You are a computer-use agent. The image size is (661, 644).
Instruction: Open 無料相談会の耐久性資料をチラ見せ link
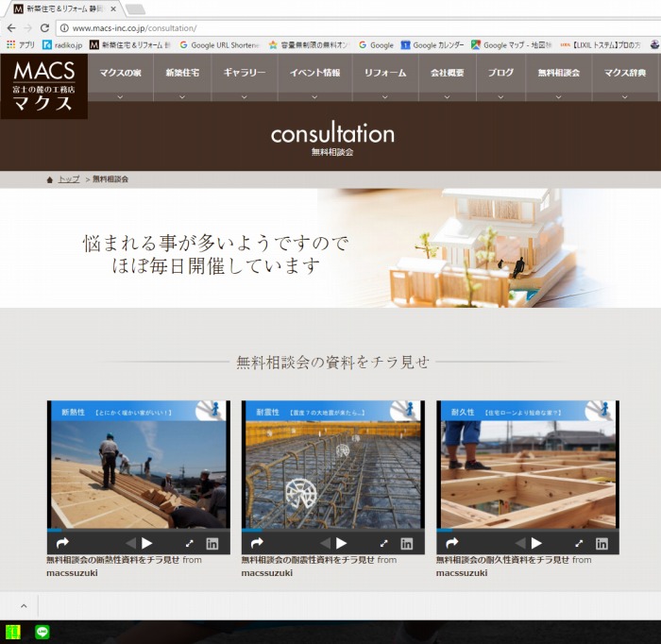point(502,560)
